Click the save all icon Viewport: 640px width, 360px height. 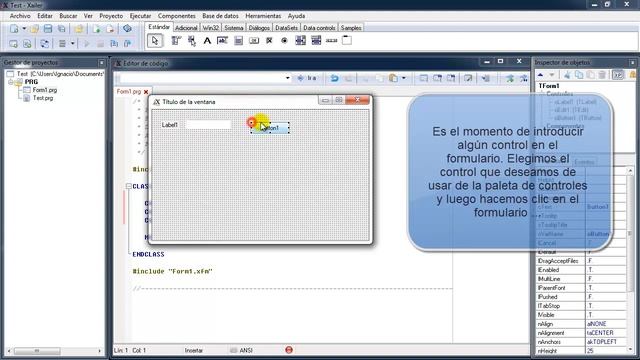pyautogui.click(x=62, y=29)
